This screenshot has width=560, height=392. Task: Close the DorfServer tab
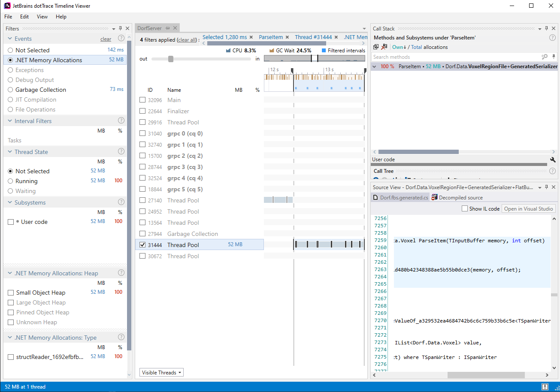point(175,28)
